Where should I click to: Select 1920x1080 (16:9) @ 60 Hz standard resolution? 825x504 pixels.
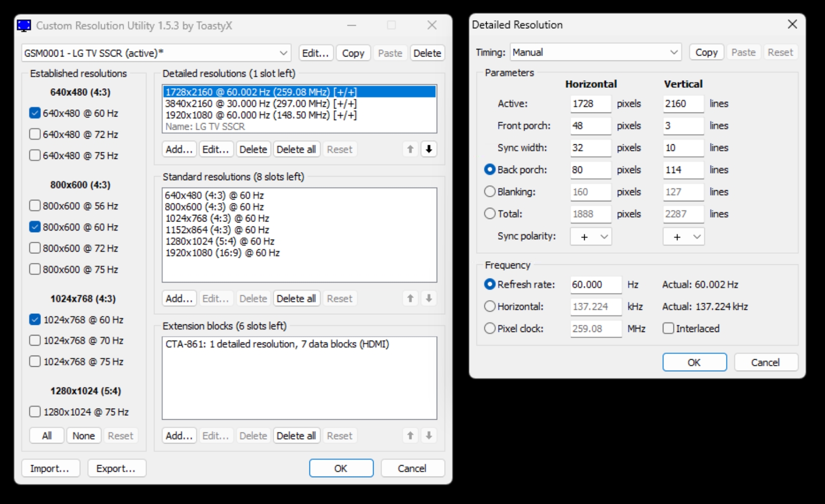click(x=222, y=253)
